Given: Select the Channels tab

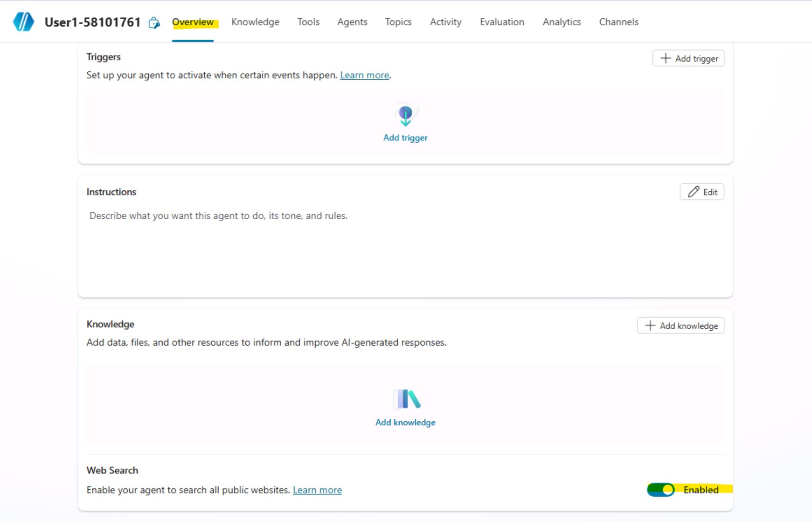Looking at the screenshot, I should pyautogui.click(x=618, y=22).
